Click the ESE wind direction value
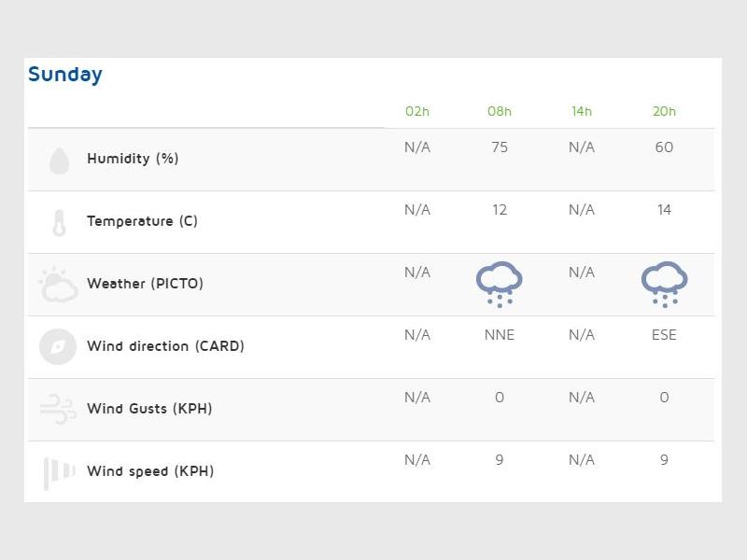 [x=664, y=335]
